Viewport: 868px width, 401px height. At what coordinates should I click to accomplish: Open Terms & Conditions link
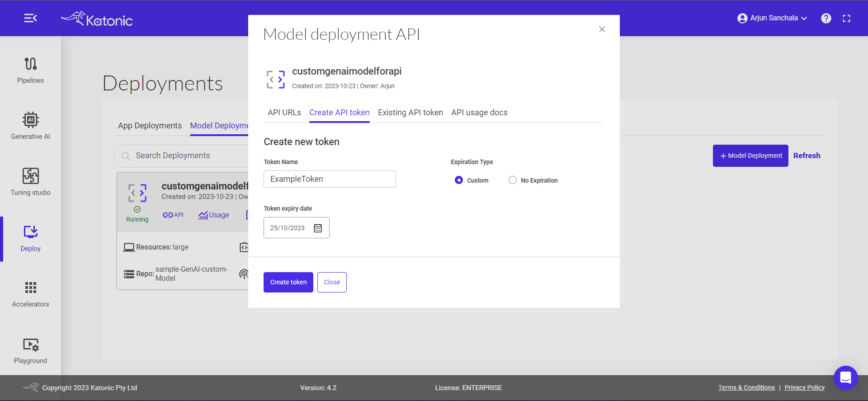[x=746, y=387]
